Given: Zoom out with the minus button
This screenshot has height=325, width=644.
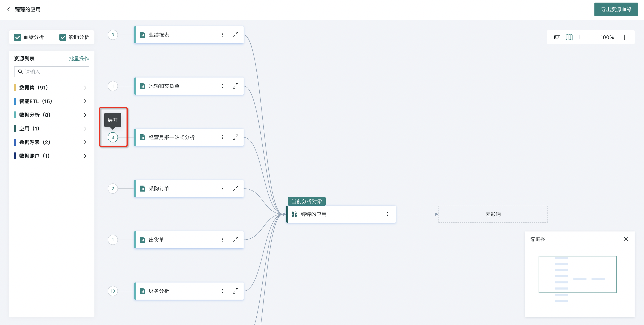Looking at the screenshot, I should click(x=590, y=37).
